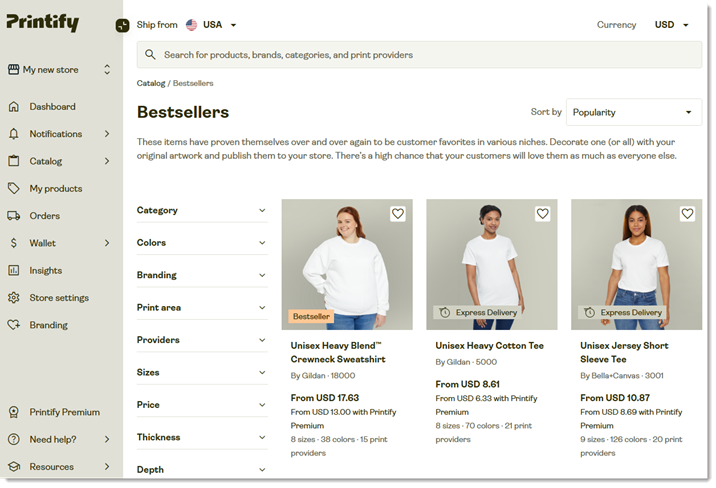Click the Catalog clipboard icon

click(x=14, y=161)
